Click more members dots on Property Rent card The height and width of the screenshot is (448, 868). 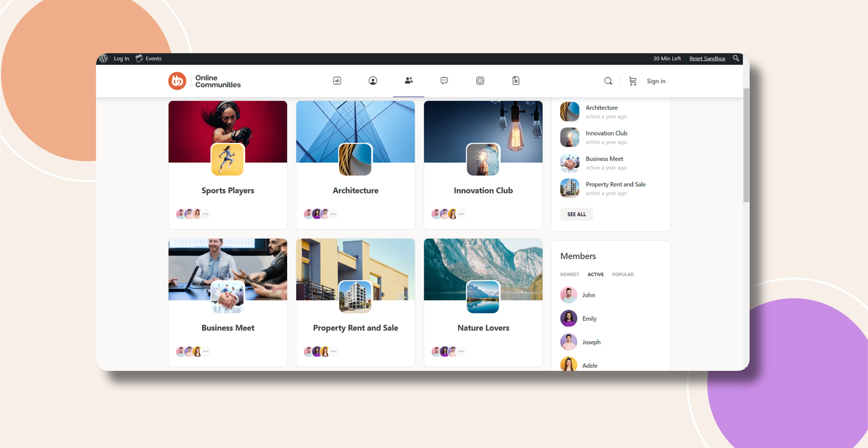coord(333,351)
